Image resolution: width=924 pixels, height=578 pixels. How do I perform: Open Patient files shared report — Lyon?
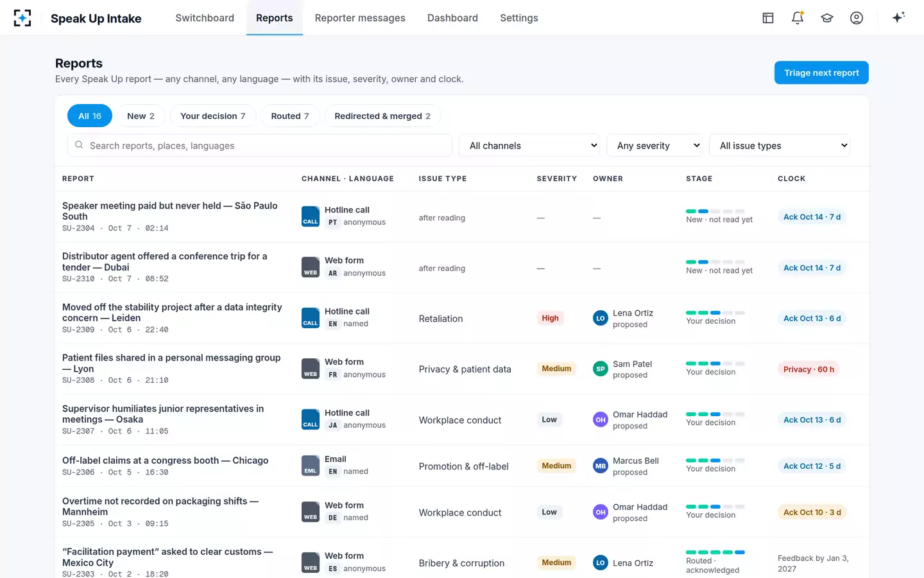(171, 363)
